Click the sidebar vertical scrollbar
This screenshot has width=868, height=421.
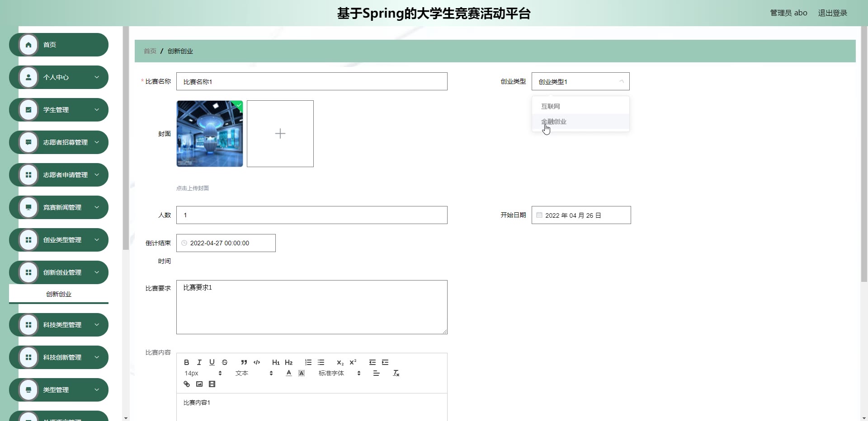click(x=126, y=138)
